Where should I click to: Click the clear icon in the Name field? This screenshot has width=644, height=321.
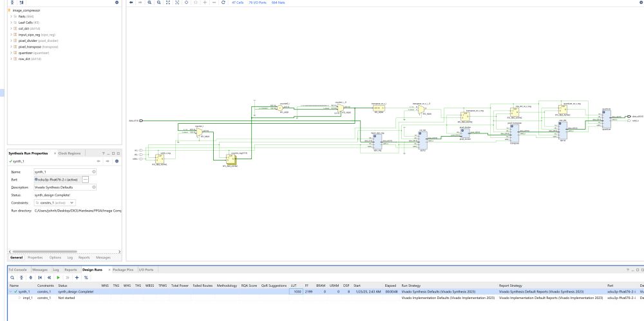pyautogui.click(x=93, y=172)
